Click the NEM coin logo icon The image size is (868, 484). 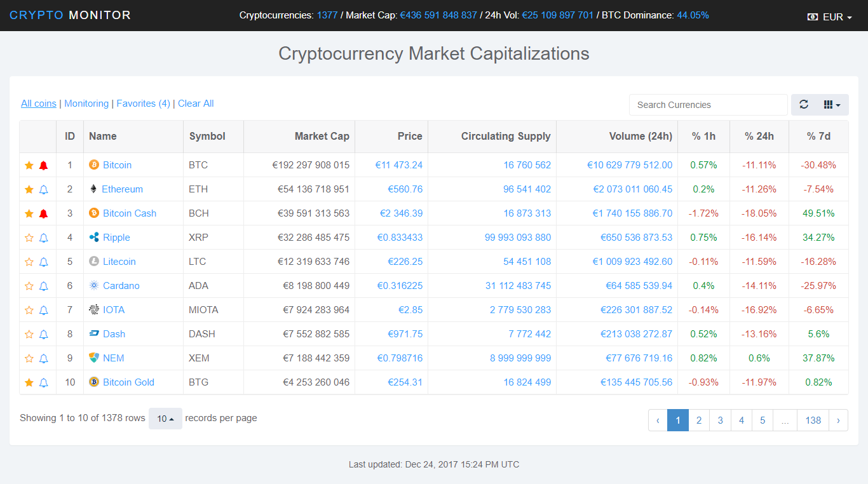point(94,358)
